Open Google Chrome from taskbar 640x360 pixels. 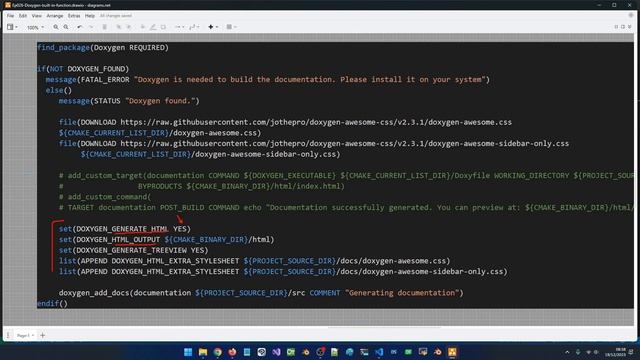coord(218,352)
